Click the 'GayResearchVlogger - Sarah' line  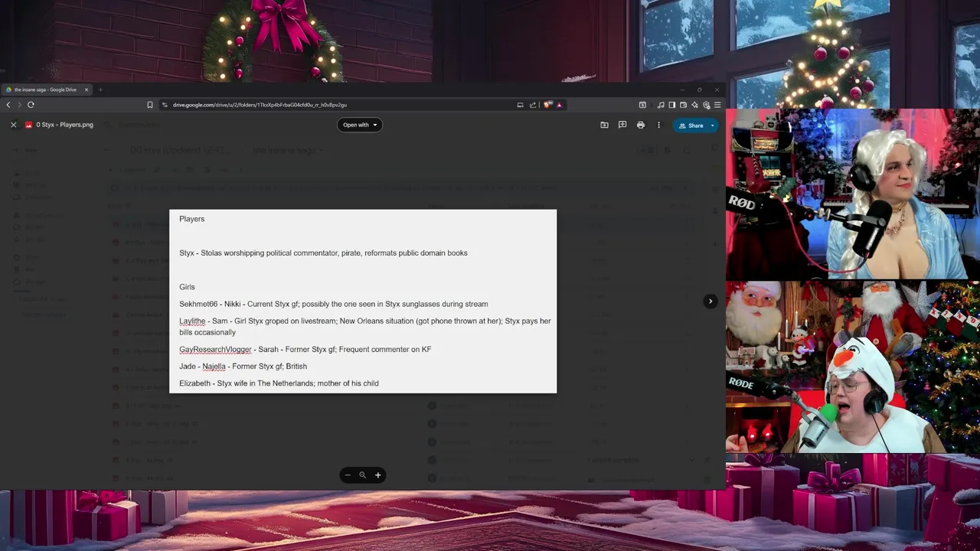305,349
